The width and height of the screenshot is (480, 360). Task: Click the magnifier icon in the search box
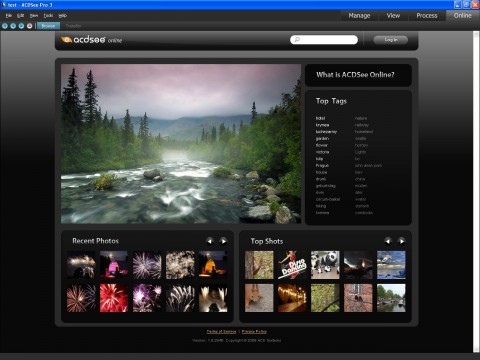297,40
